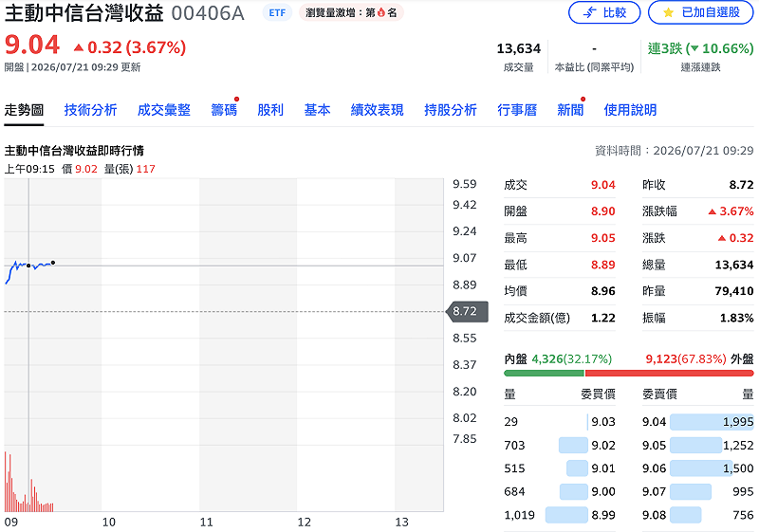Open the 基本 tab
Viewport: 759px width, 532px height.
pos(317,110)
